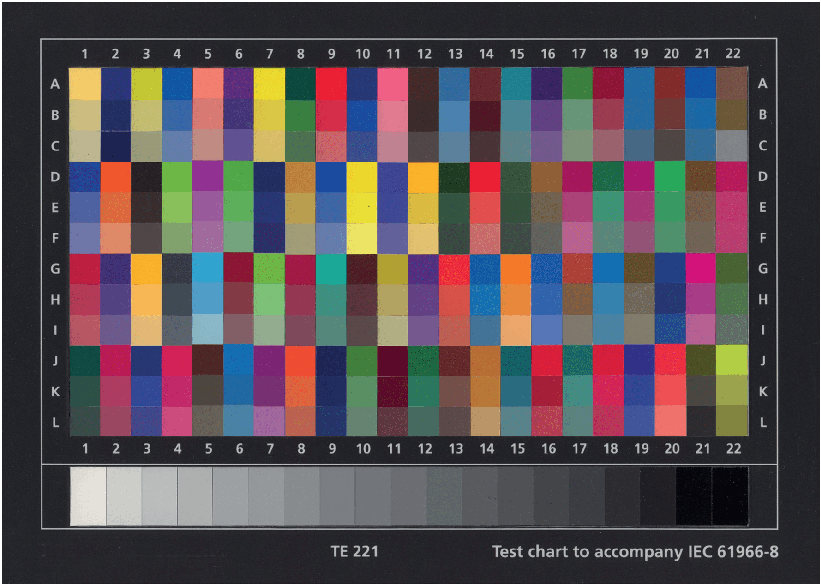Click the top column header number 22
821x584 pixels.
732,53
